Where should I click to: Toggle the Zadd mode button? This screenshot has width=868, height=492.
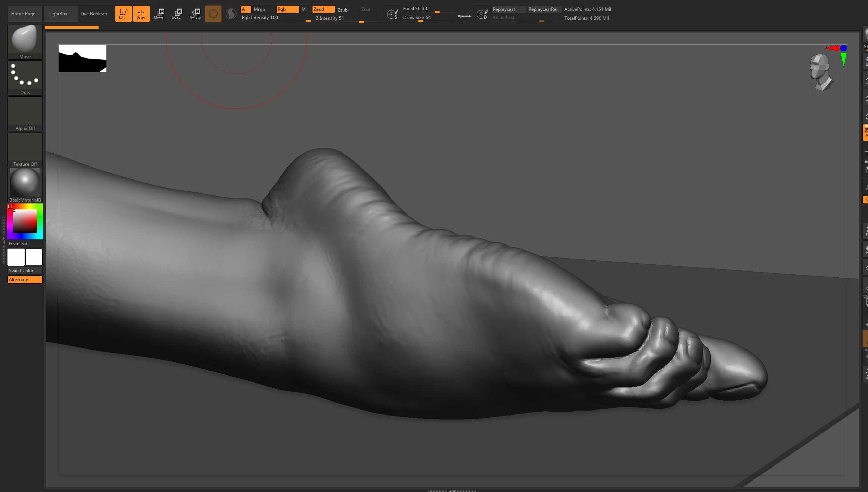[323, 9]
